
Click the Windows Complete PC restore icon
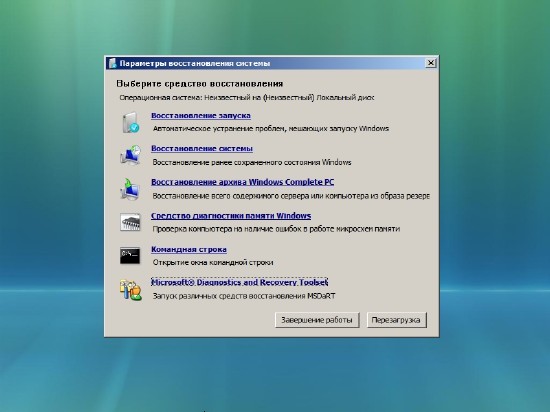(130, 189)
